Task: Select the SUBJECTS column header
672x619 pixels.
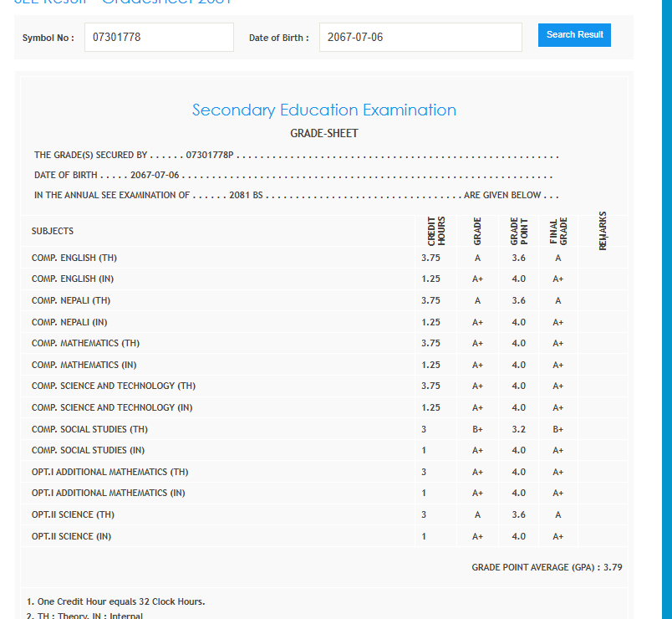Action: click(x=53, y=231)
